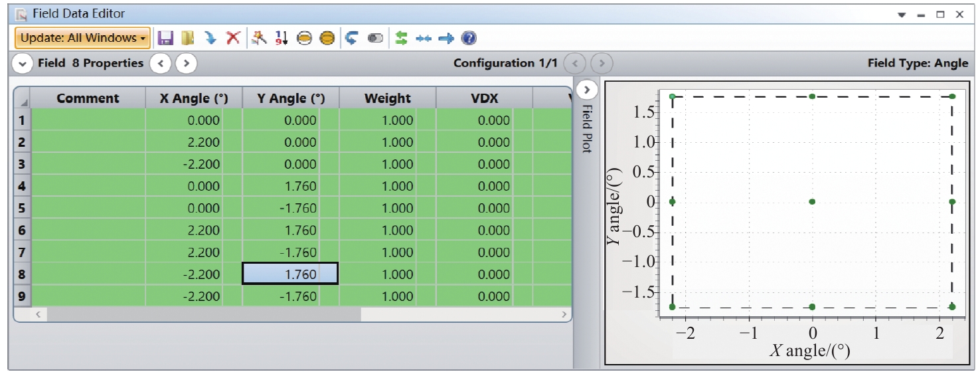The width and height of the screenshot is (980, 374).
Task: Open help with the question mark icon
Action: 469,39
